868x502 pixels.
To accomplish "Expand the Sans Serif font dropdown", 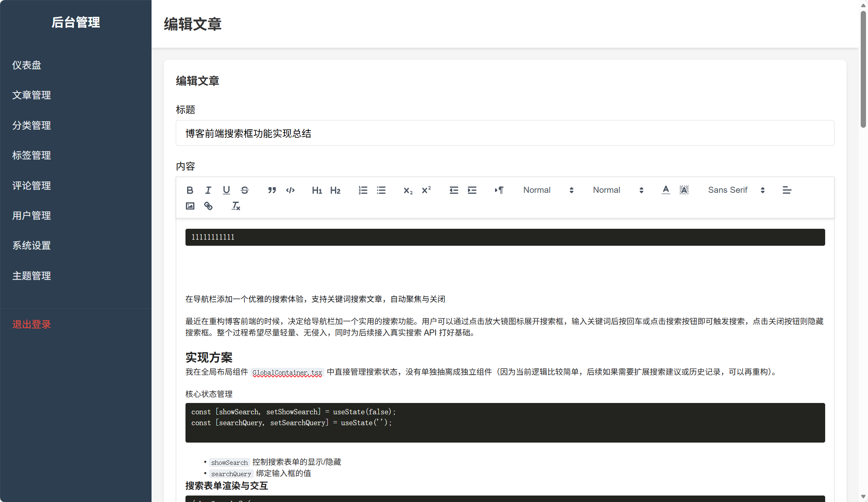I will [736, 190].
